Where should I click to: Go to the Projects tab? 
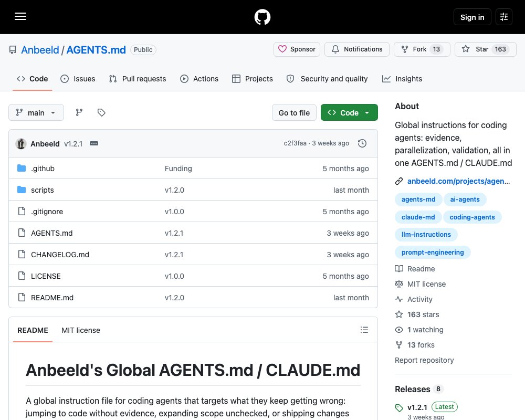(253, 79)
